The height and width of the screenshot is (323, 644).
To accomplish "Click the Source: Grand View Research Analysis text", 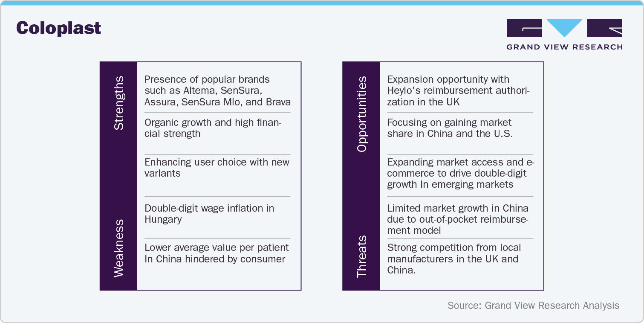I will pos(533,306).
